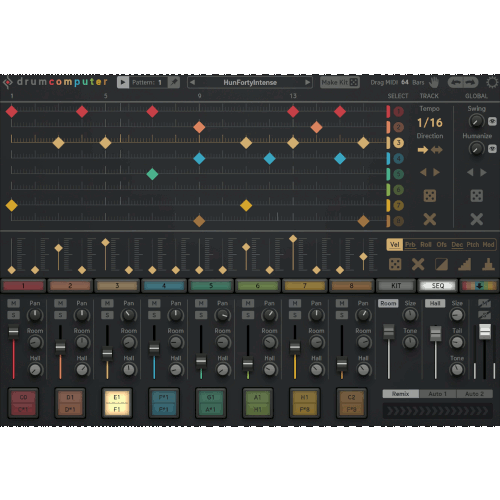Viewport: 500px width, 500px height.
Task: Trigger the C0 red drum pad
Action: [x=23, y=403]
